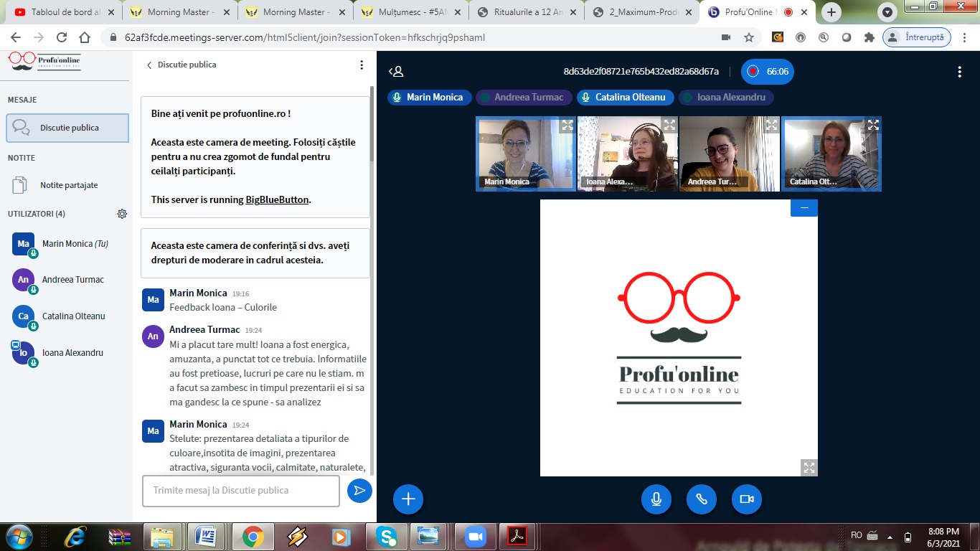Toggle user list panel icon

396,72
